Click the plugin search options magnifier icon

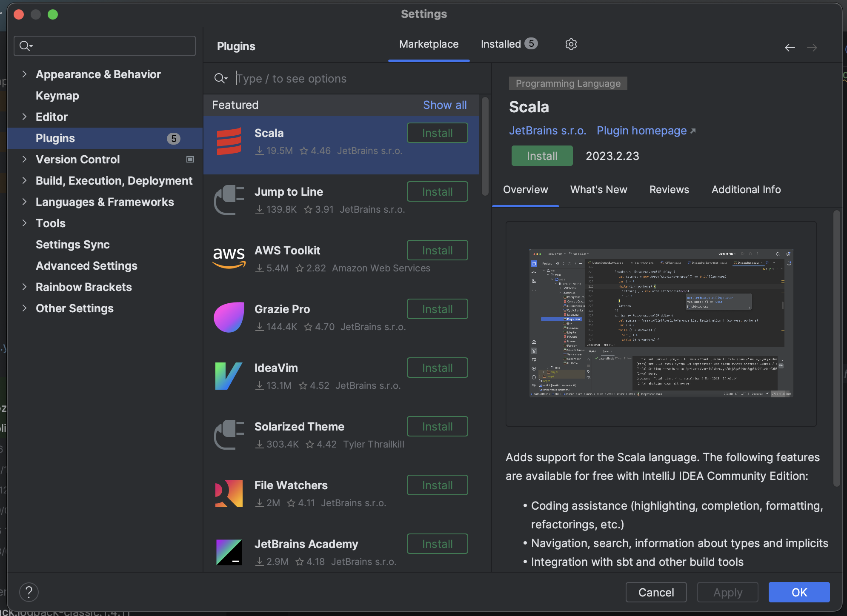220,78
